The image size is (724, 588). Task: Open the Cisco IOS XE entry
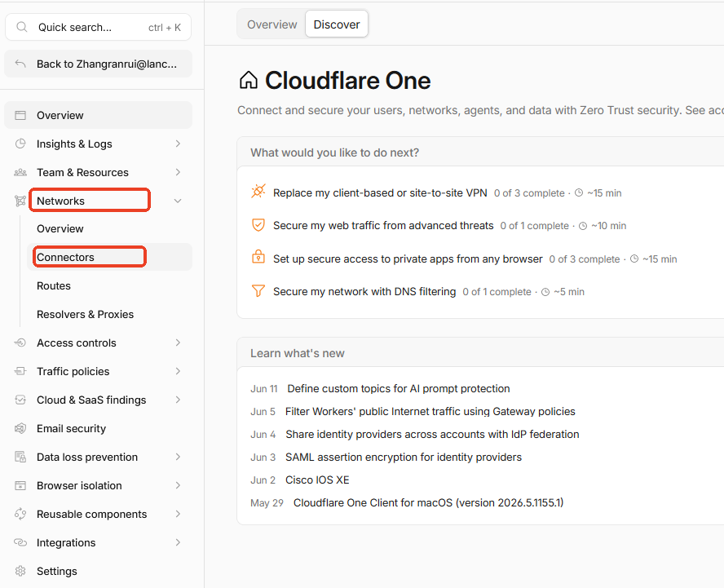317,480
